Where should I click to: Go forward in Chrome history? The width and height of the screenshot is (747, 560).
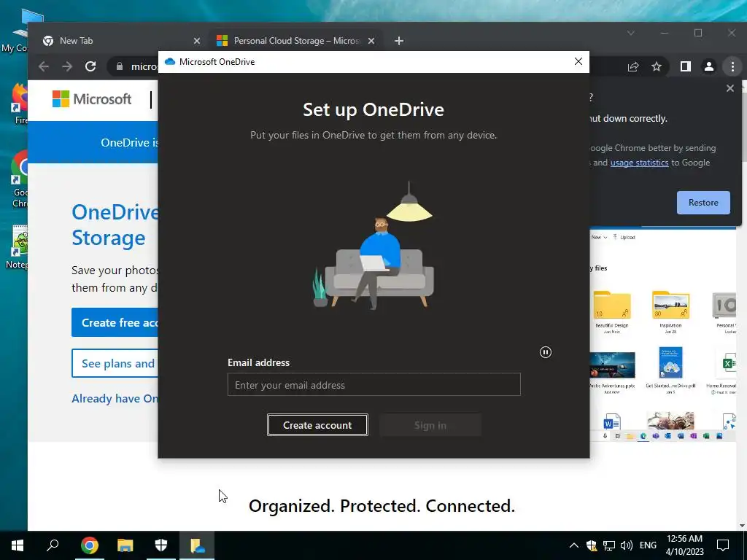click(67, 66)
